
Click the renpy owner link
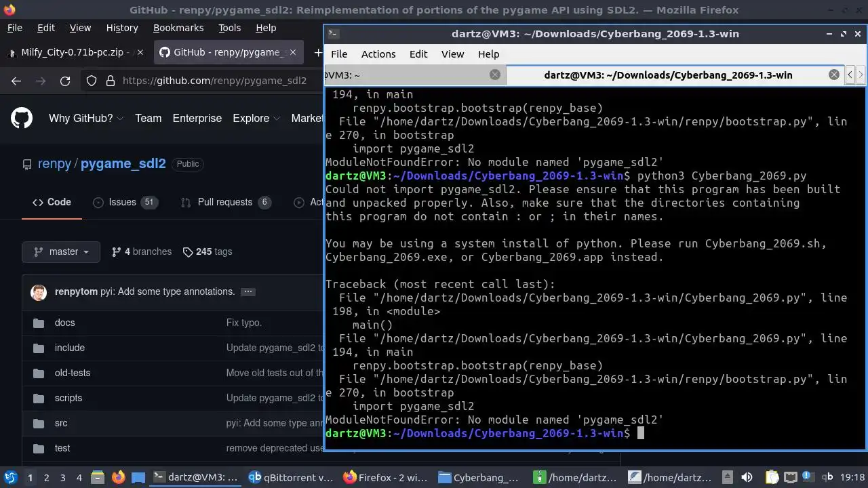(x=54, y=164)
